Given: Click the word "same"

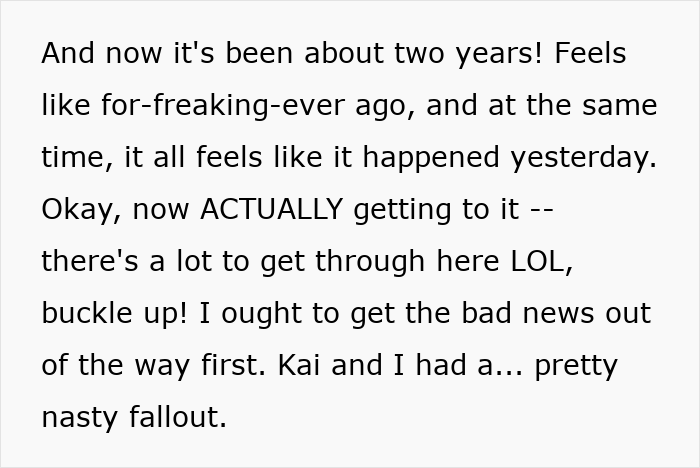Looking at the screenshot, I should click(624, 105).
